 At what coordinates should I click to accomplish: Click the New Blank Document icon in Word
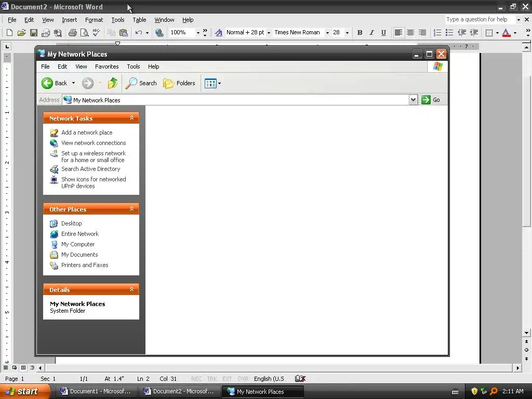click(9, 33)
